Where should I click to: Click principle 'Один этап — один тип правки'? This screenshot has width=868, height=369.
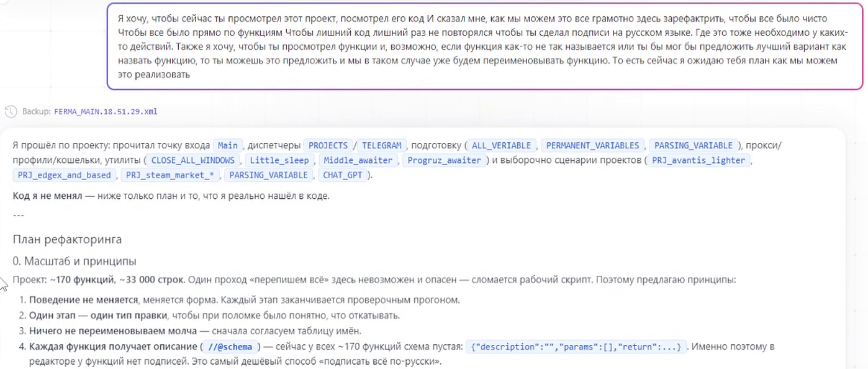(x=98, y=316)
